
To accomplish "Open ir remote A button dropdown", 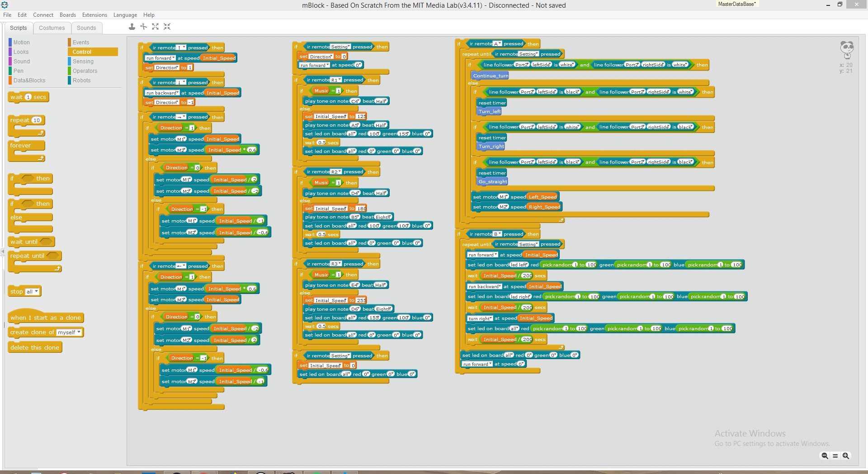I will coord(498,44).
